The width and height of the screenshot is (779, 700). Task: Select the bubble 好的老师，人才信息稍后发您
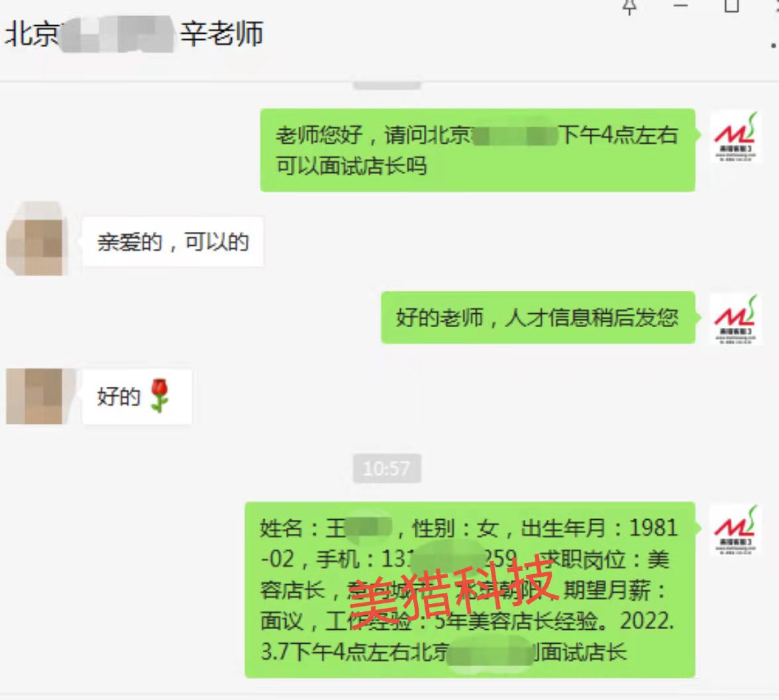point(538,317)
